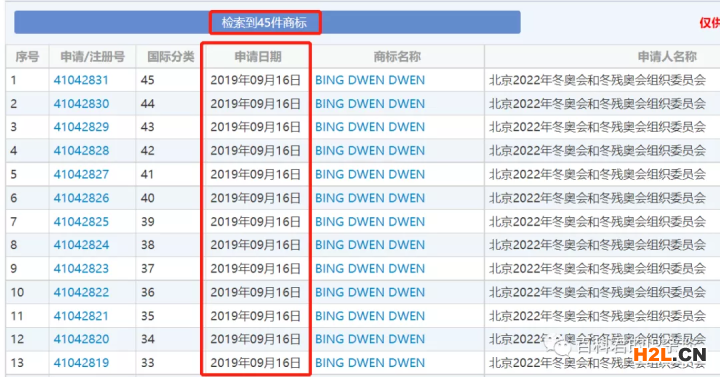This screenshot has height=377, width=720.
Task: Open registration number 41042830 link
Action: point(81,104)
